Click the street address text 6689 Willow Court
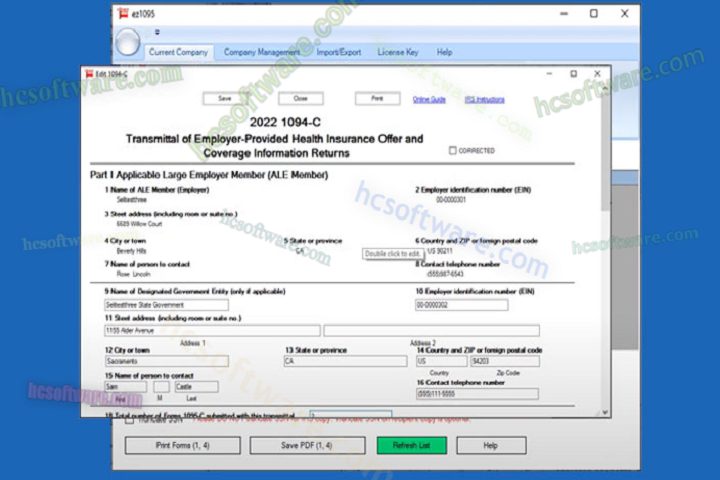The image size is (720, 480). [139, 224]
